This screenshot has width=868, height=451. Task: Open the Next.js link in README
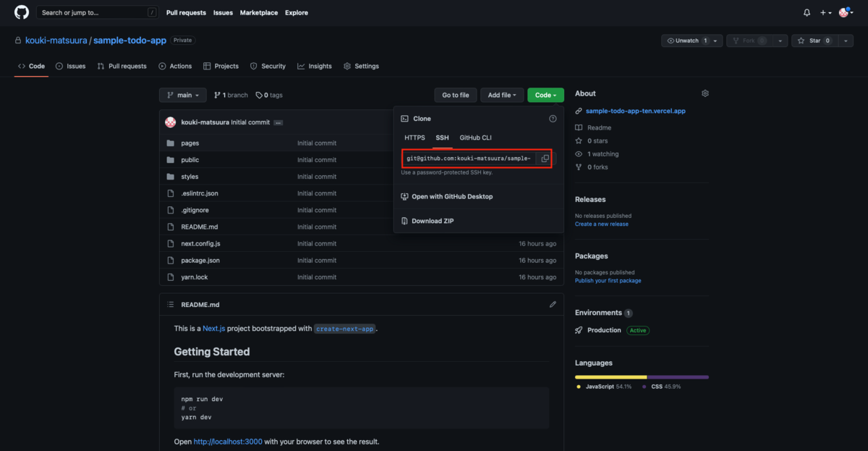click(x=214, y=329)
